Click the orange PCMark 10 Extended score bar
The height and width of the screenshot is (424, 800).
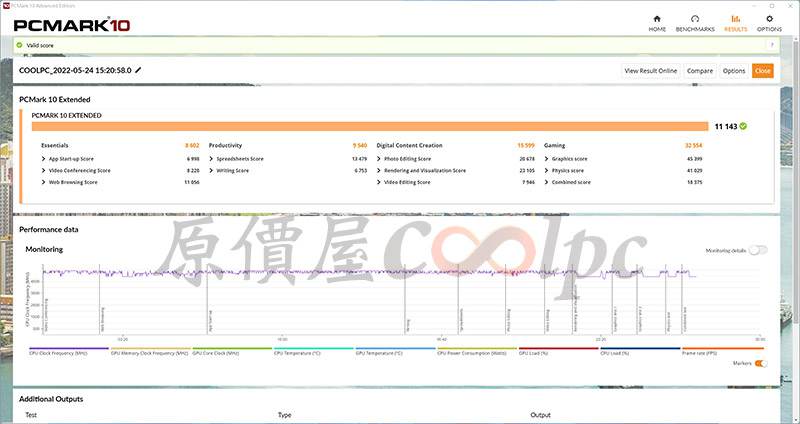pos(370,127)
